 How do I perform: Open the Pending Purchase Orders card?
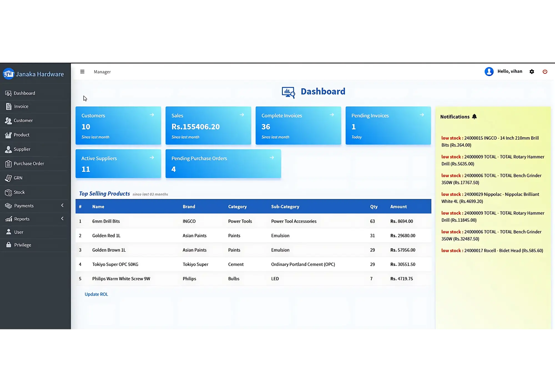click(x=223, y=164)
